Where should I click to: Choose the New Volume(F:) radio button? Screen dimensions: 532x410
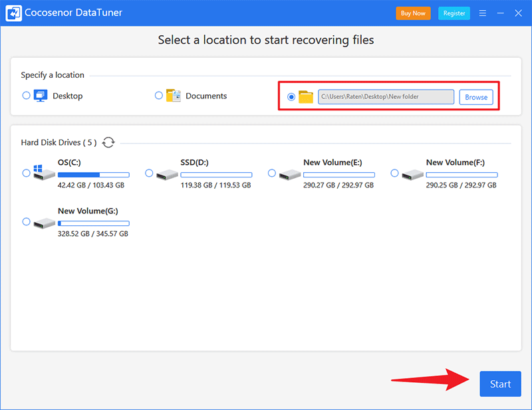pos(394,173)
